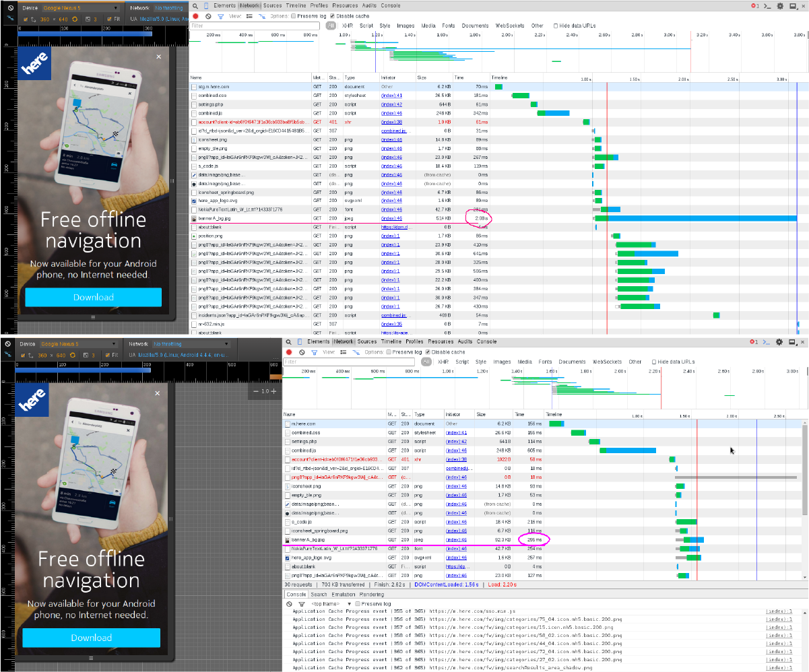Click the red record button in upper Network panel
Image resolution: width=809 pixels, height=672 pixels.
click(x=195, y=15)
